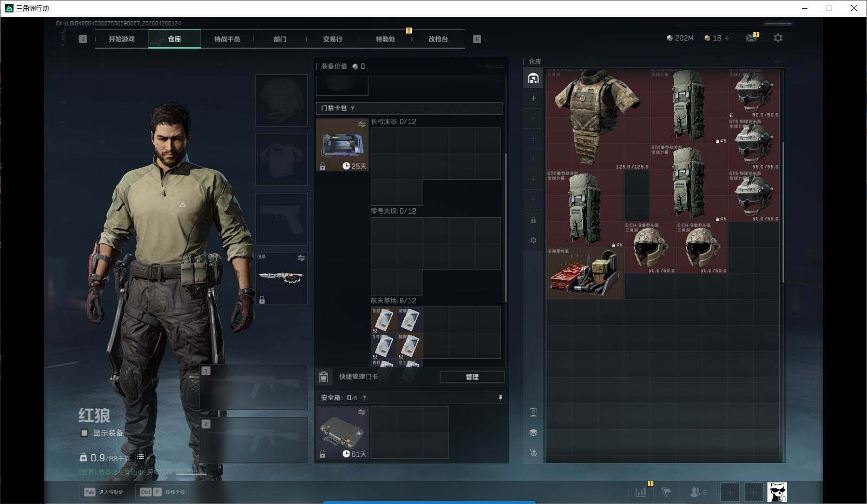Swap the keycard case via arrows icon
The image size is (867, 504).
tap(362, 125)
